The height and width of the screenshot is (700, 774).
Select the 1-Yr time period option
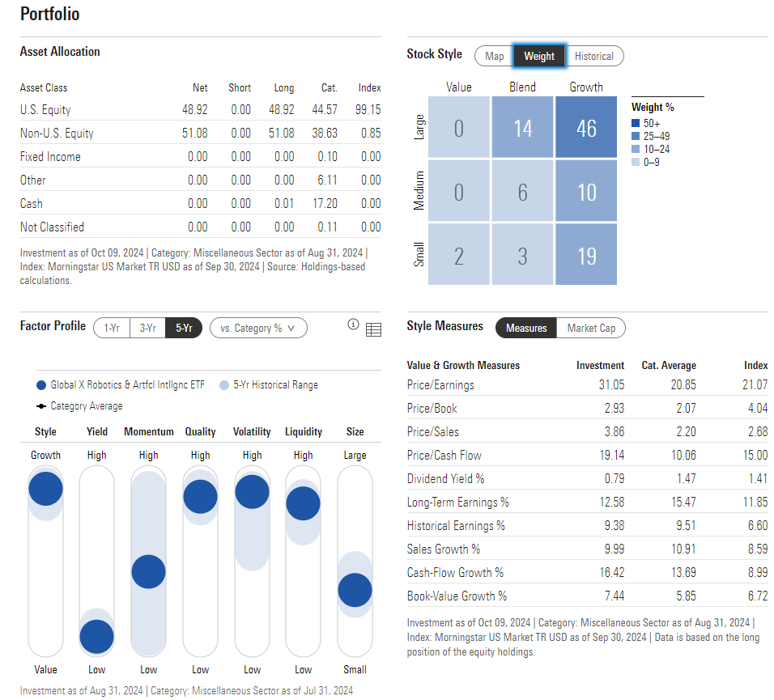111,328
